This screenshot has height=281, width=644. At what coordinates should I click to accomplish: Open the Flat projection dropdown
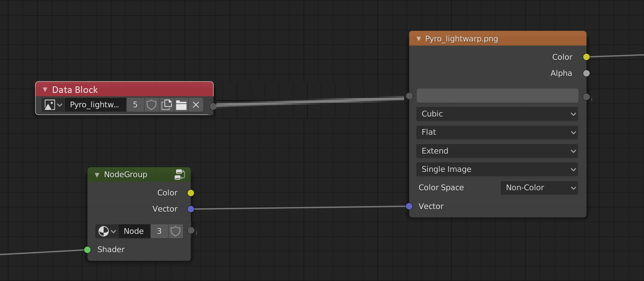497,132
